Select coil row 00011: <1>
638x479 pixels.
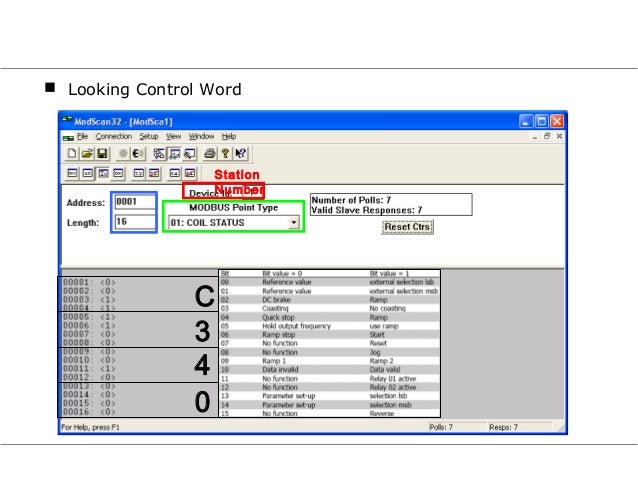tap(90, 369)
